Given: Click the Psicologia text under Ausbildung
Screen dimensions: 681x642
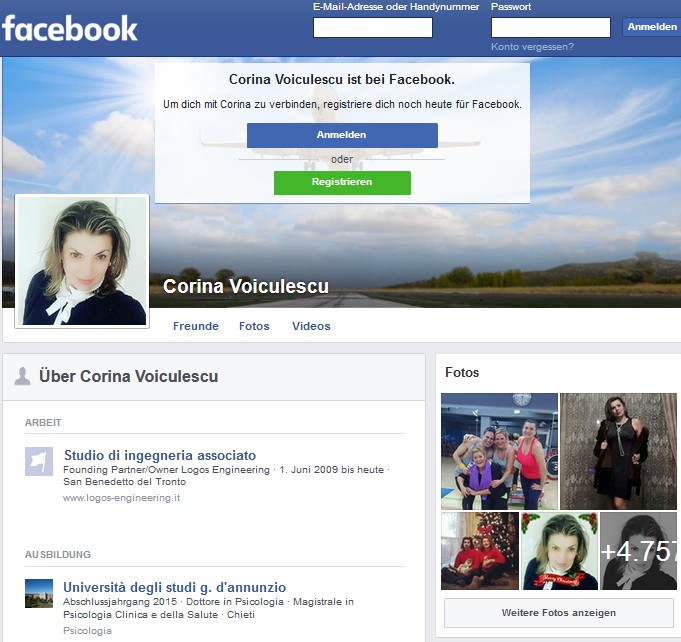Looking at the screenshot, I should coord(87,631).
